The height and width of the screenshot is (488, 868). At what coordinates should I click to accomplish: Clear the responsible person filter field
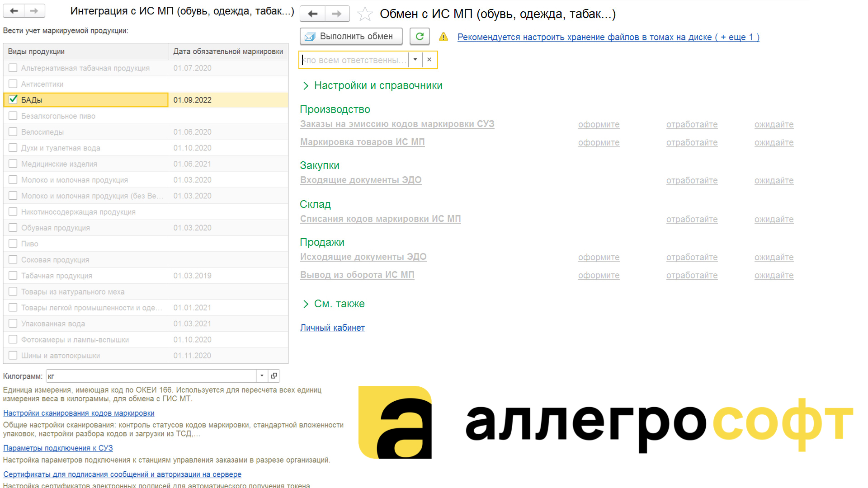click(429, 60)
